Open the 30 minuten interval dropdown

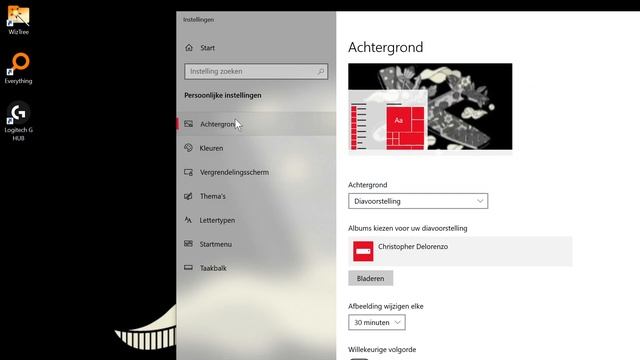point(377,322)
